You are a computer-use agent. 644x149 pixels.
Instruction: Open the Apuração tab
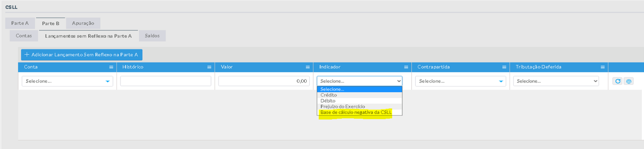coord(83,23)
